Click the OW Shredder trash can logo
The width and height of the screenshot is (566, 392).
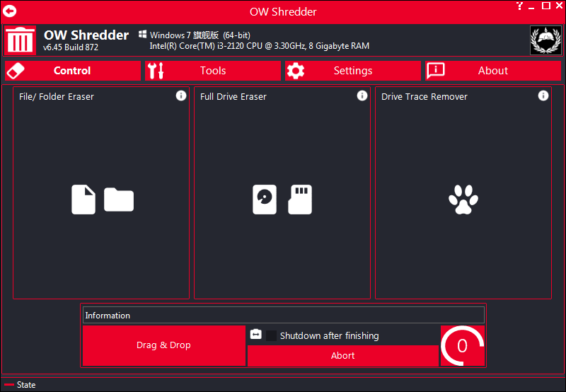click(x=20, y=40)
